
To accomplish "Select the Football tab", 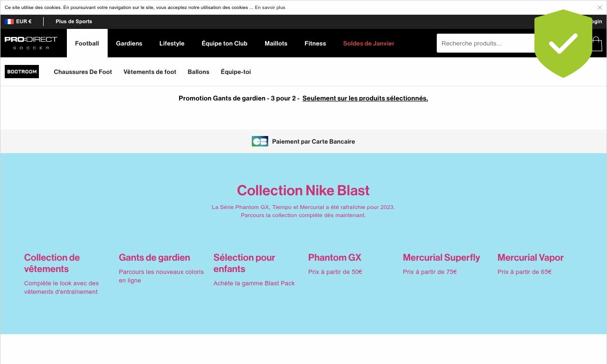I will point(87,43).
